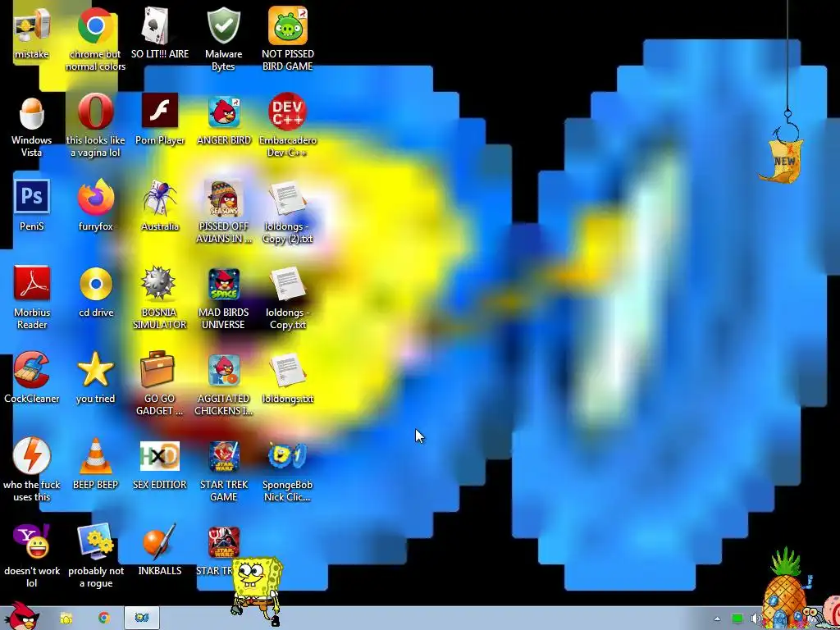The height and width of the screenshot is (630, 840).
Task: Click the 'Windows Vista' egg icon
Action: (x=32, y=112)
